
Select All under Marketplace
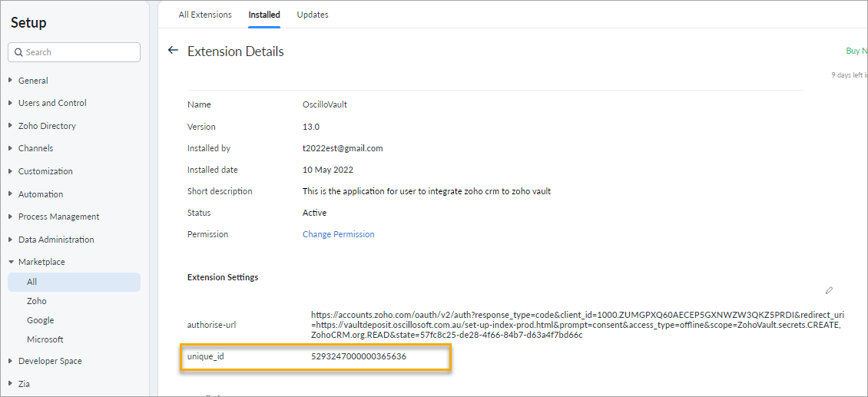point(75,282)
